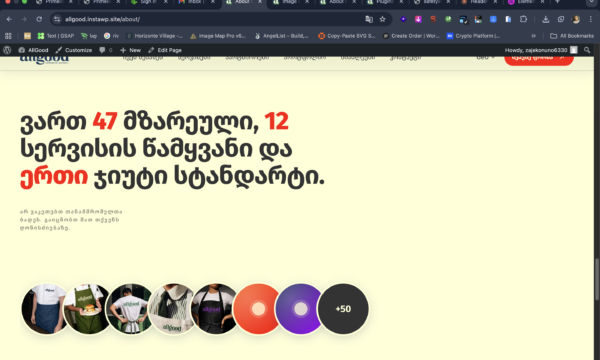The height and width of the screenshot is (360, 600).
Task: Open the Copy-Paste SVG bookmark
Action: coord(347,36)
